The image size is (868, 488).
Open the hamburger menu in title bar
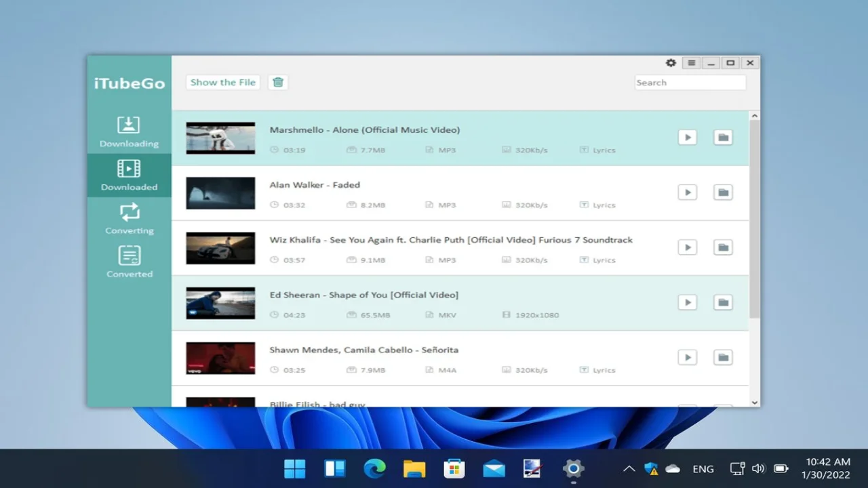click(x=691, y=63)
